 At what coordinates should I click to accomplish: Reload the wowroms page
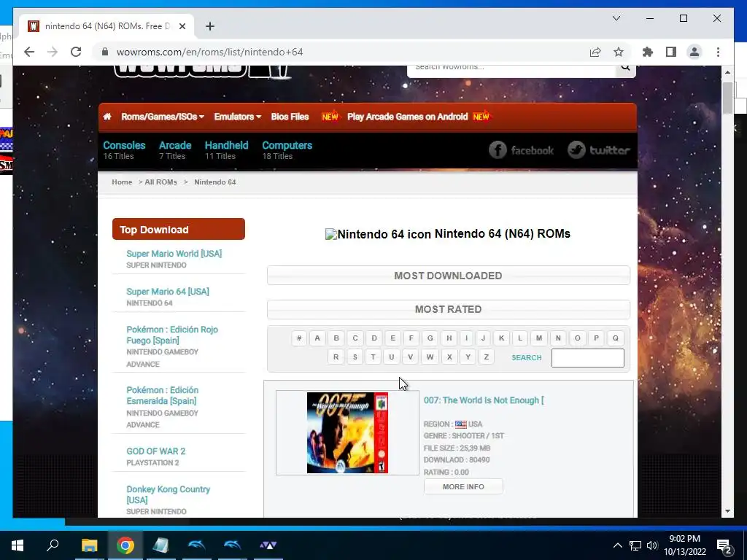pyautogui.click(x=76, y=52)
